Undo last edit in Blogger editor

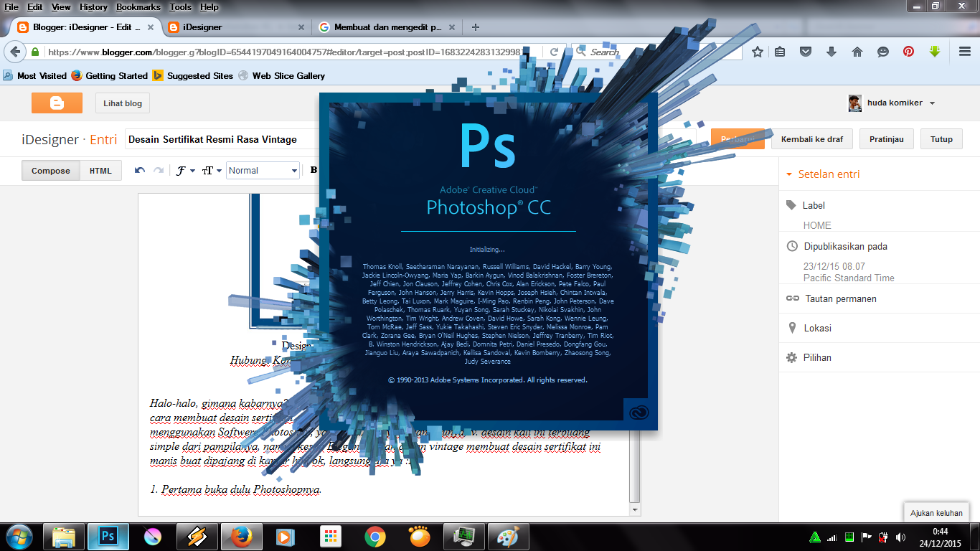(x=140, y=171)
